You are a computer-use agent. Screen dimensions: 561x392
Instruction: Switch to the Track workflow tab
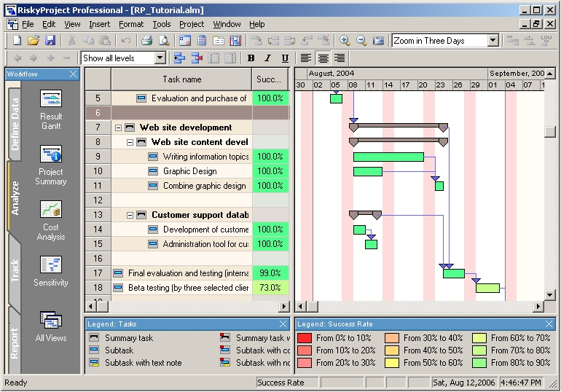coord(15,270)
